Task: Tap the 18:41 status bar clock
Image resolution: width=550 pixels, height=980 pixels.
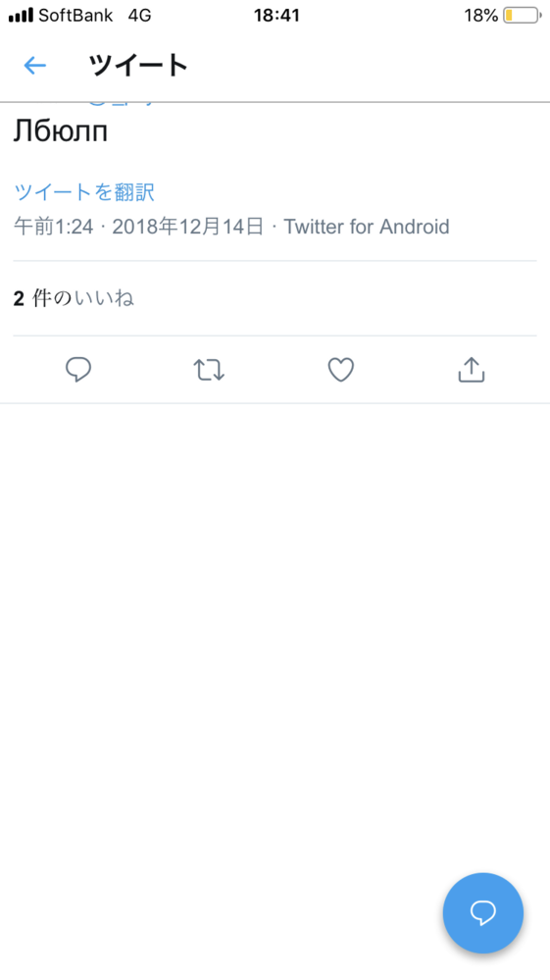Action: 276,16
